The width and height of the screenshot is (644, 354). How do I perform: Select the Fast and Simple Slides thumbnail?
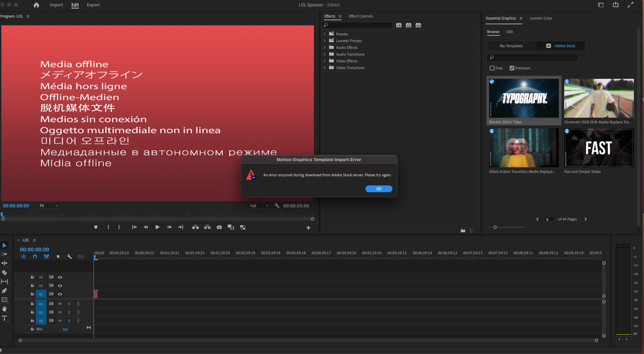pos(599,148)
